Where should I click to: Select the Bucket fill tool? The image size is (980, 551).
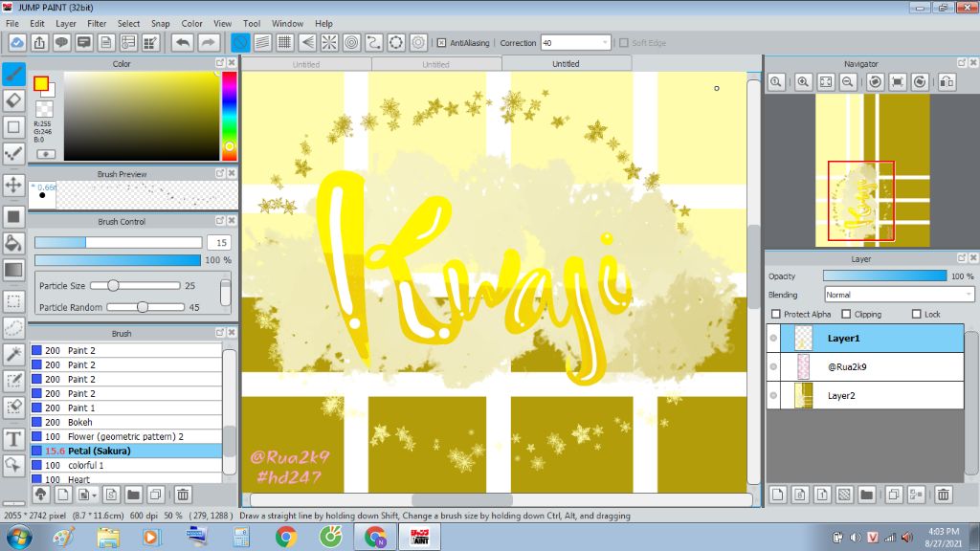[x=13, y=243]
